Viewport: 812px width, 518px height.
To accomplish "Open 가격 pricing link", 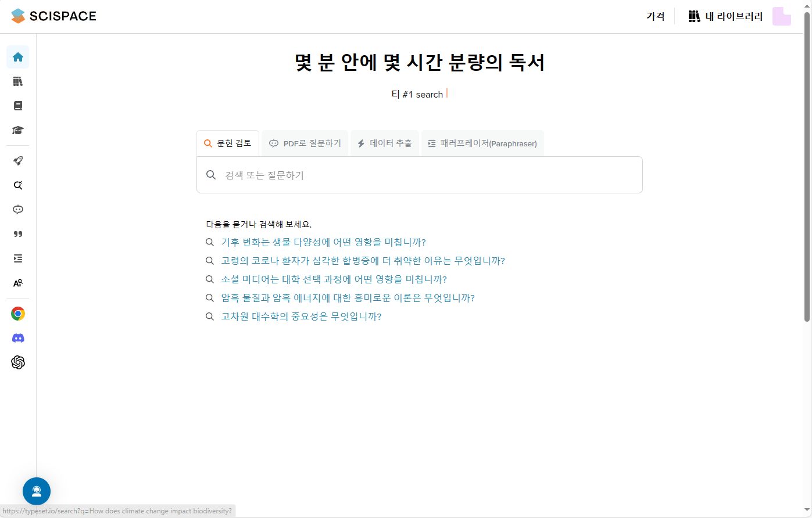I will [656, 16].
